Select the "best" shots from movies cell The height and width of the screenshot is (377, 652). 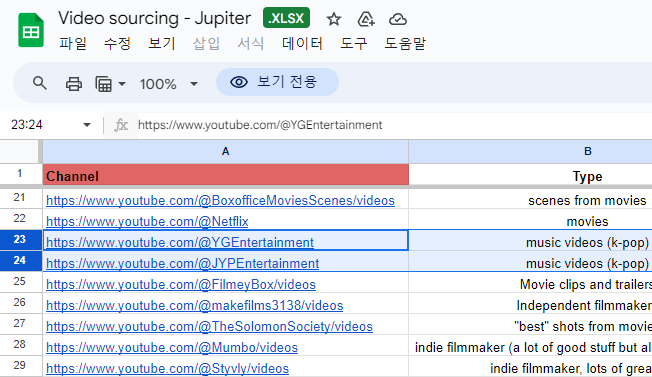[530, 324]
